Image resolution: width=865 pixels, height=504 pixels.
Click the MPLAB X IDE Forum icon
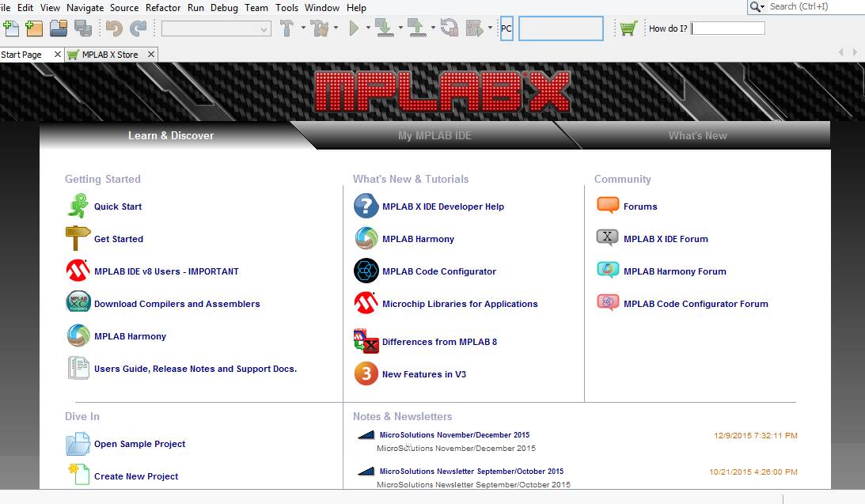click(x=608, y=237)
